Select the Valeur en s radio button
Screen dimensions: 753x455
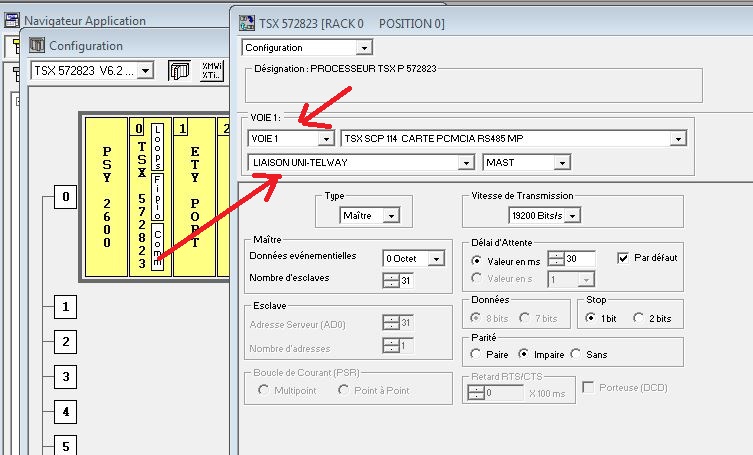pos(476,278)
